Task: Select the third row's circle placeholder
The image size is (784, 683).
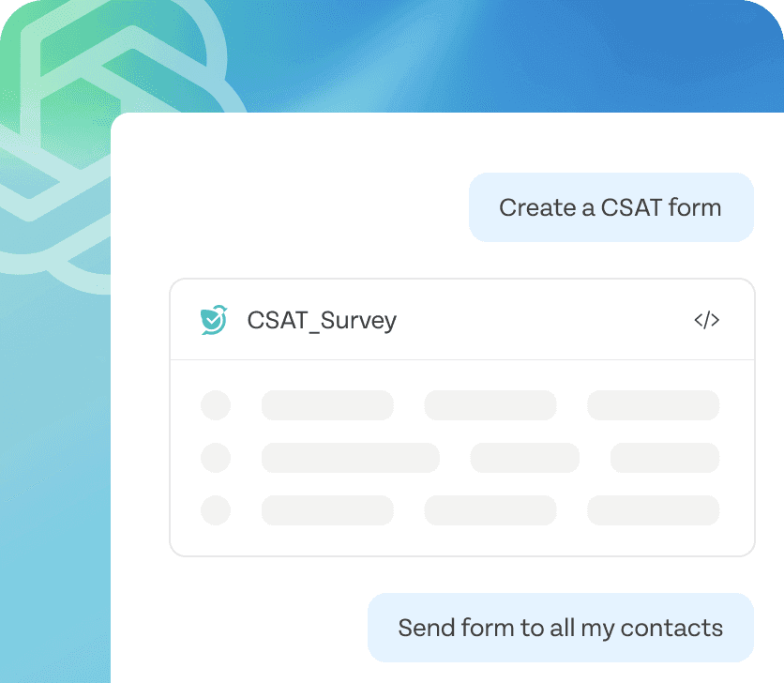Action: [x=216, y=510]
